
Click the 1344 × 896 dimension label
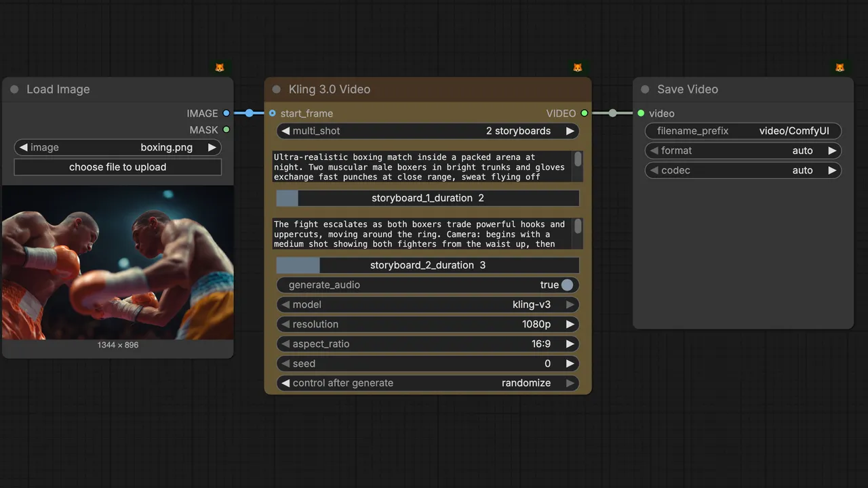pos(118,345)
